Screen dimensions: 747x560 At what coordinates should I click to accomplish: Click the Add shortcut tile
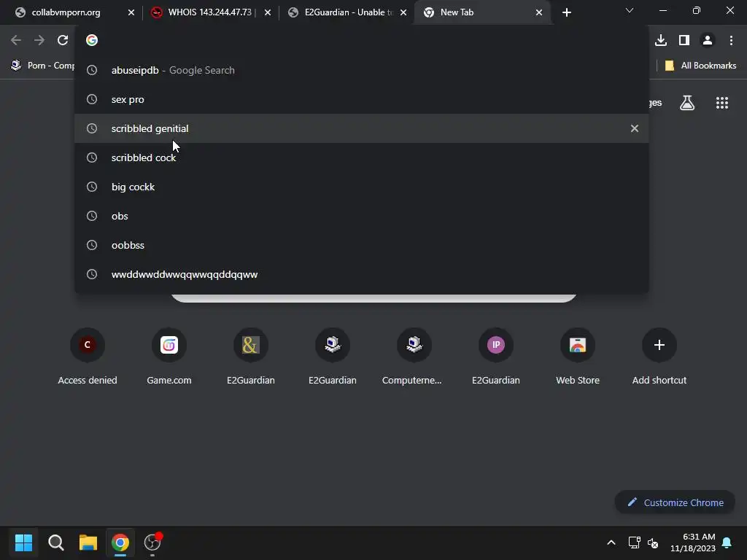tap(659, 357)
